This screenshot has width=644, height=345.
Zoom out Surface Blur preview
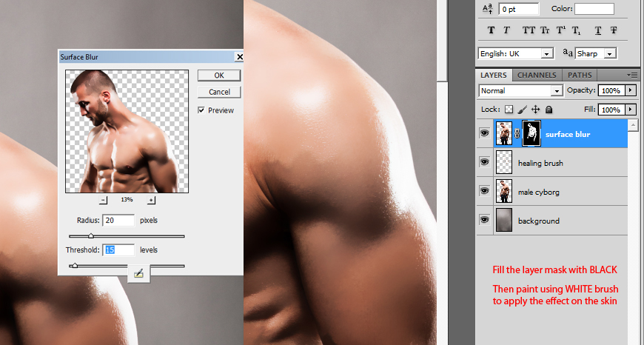coord(104,200)
